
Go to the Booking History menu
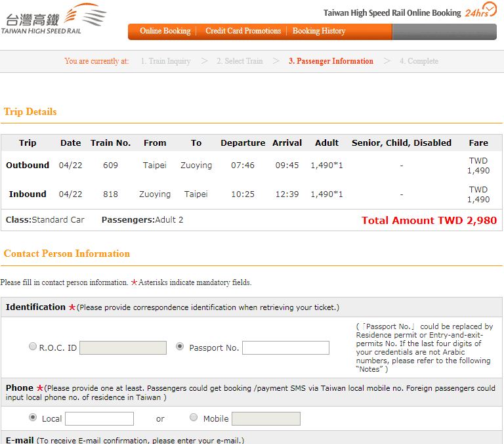(318, 31)
